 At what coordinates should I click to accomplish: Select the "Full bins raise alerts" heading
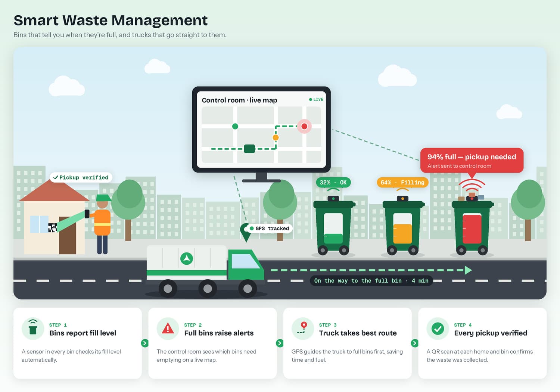pos(219,333)
